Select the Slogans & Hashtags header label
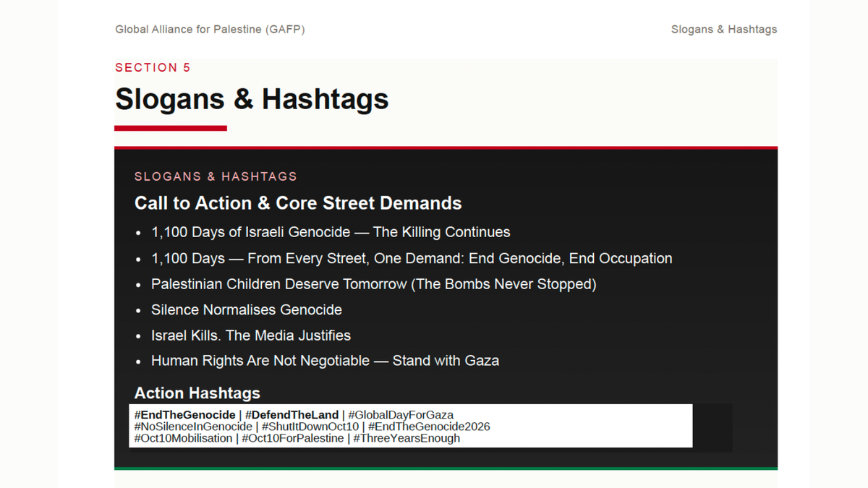The image size is (868, 488). coord(724,30)
